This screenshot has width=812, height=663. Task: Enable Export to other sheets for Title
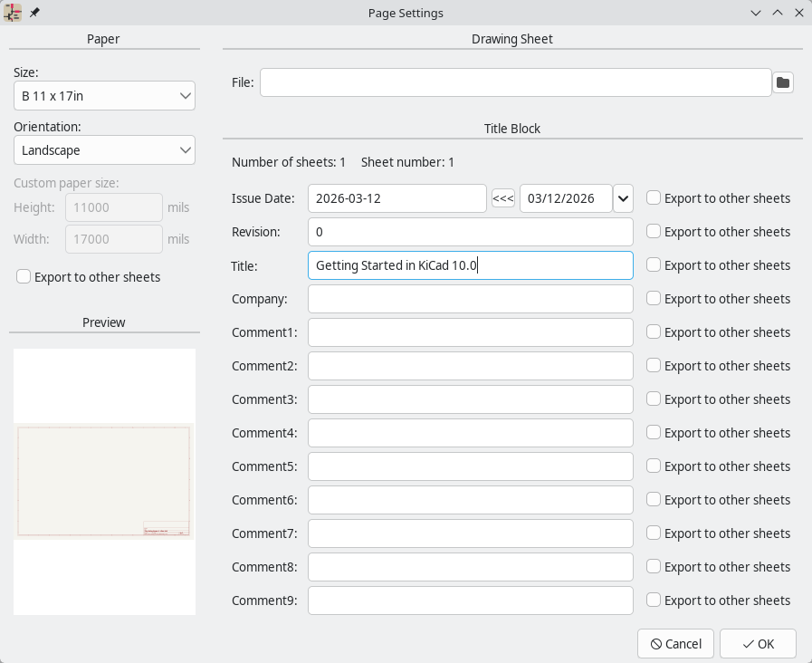click(653, 265)
